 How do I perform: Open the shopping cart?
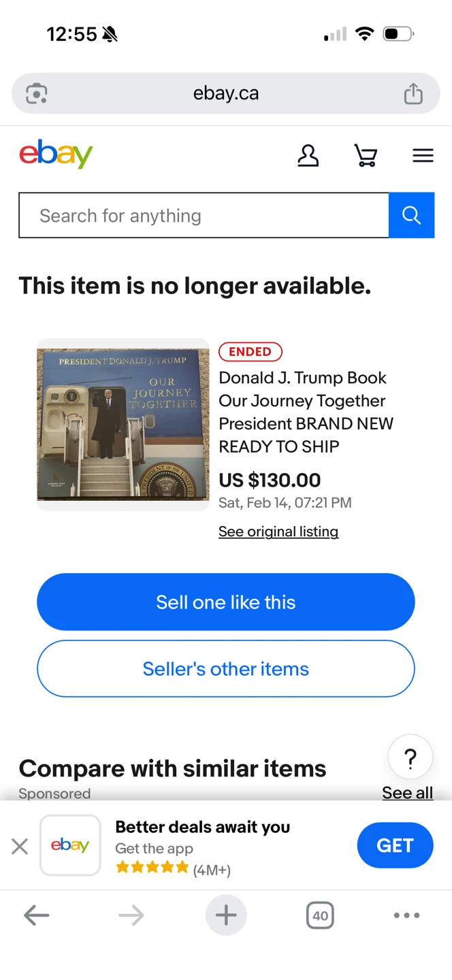(366, 156)
